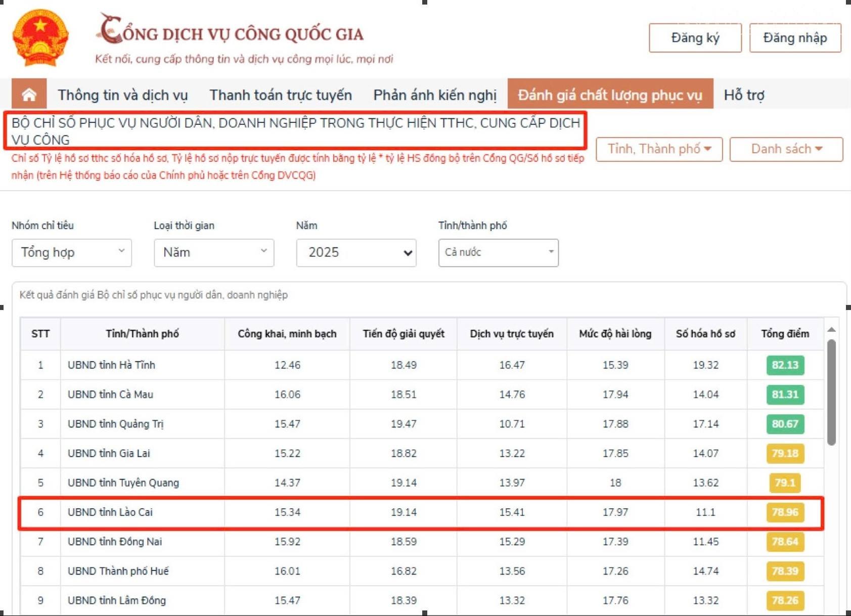The image size is (851, 616).
Task: Click the national emblem logo
Action: (40, 38)
